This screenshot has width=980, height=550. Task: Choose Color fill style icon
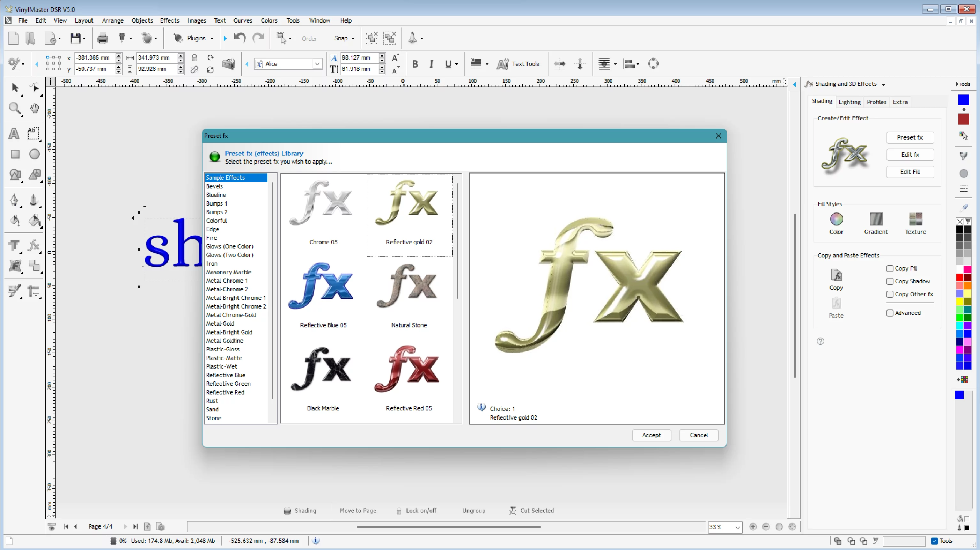click(x=836, y=219)
